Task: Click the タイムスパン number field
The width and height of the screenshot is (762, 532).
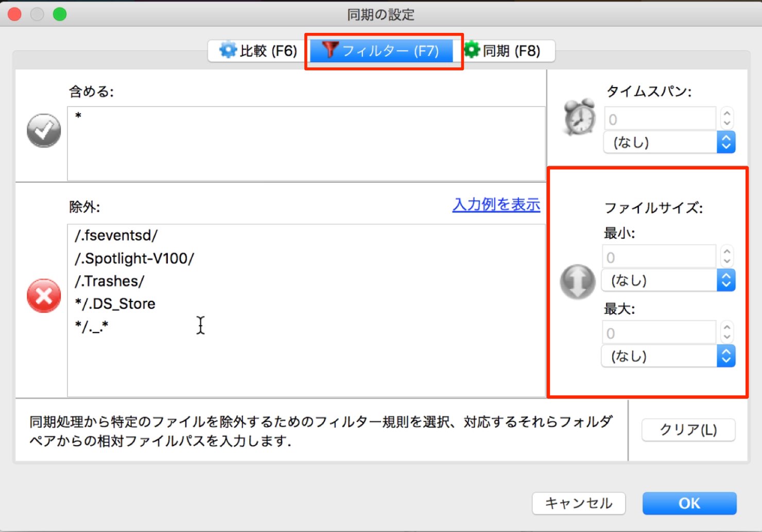Action: pos(660,119)
